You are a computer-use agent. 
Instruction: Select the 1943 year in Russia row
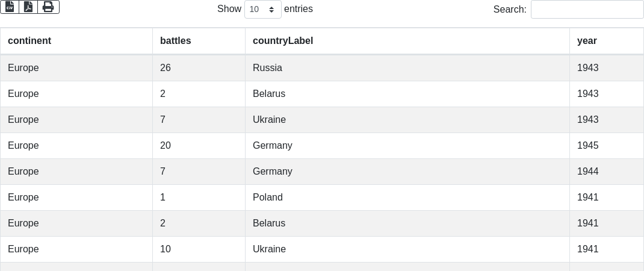[587, 68]
